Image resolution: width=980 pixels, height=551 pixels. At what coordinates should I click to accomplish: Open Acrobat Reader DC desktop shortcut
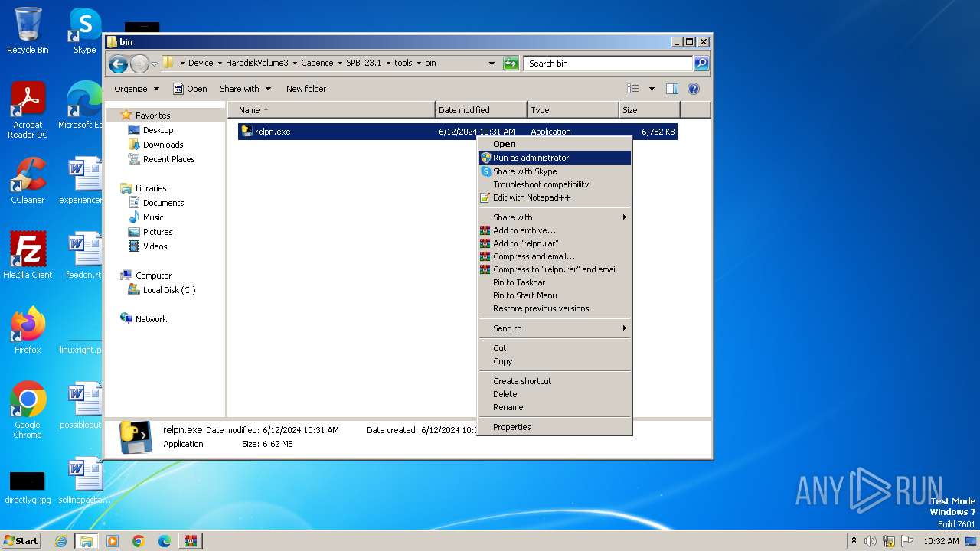click(x=28, y=110)
